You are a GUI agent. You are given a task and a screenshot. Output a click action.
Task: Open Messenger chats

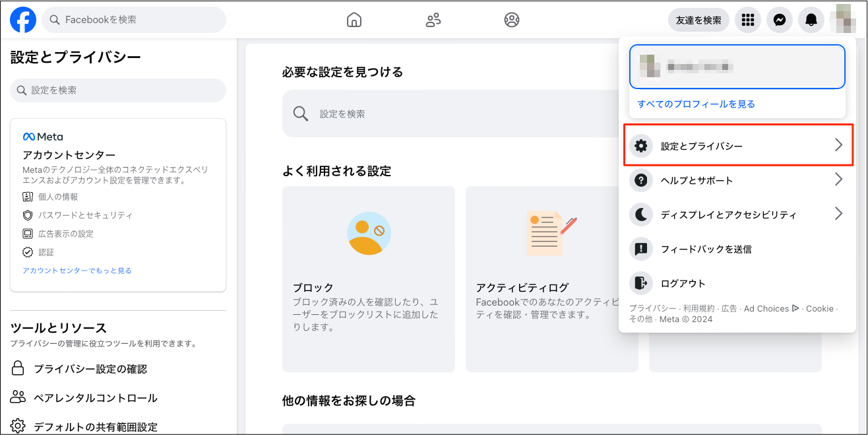coord(780,20)
